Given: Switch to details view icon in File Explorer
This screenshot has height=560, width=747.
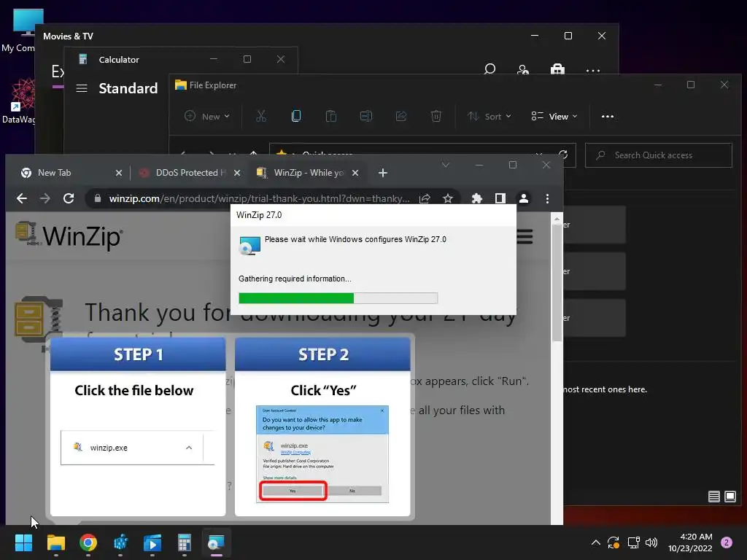Looking at the screenshot, I should click(713, 497).
